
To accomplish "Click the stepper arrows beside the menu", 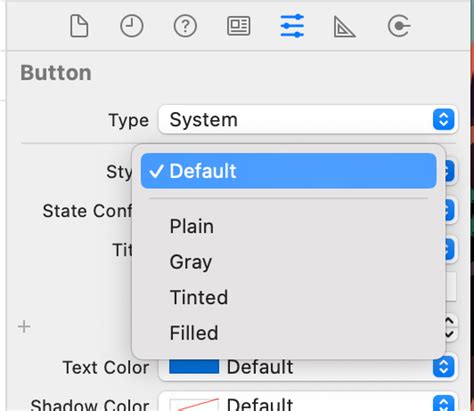I will 449,327.
